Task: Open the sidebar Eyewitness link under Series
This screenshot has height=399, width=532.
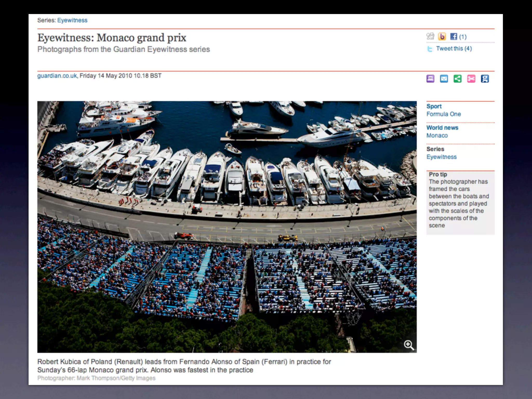Action: tap(441, 157)
